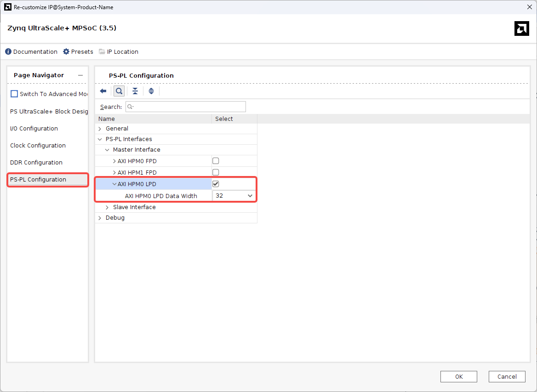
Task: Click the Collapse All toolbar icon
Action: [135, 91]
